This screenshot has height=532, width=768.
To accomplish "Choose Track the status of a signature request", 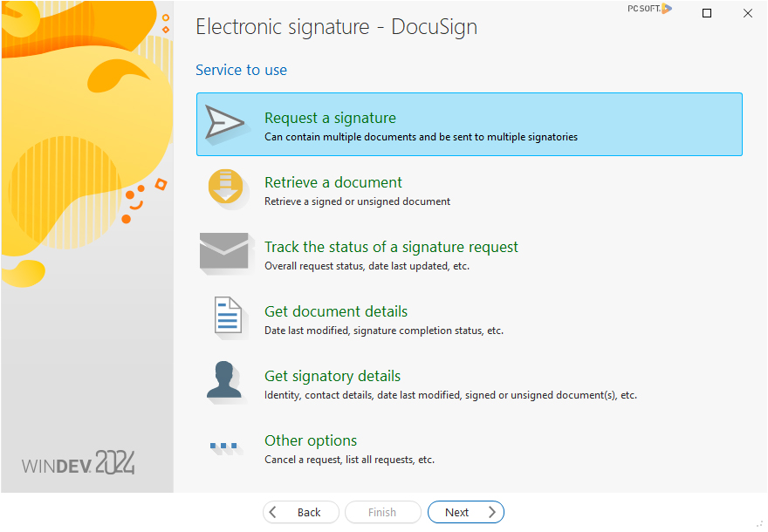I will pyautogui.click(x=470, y=254).
